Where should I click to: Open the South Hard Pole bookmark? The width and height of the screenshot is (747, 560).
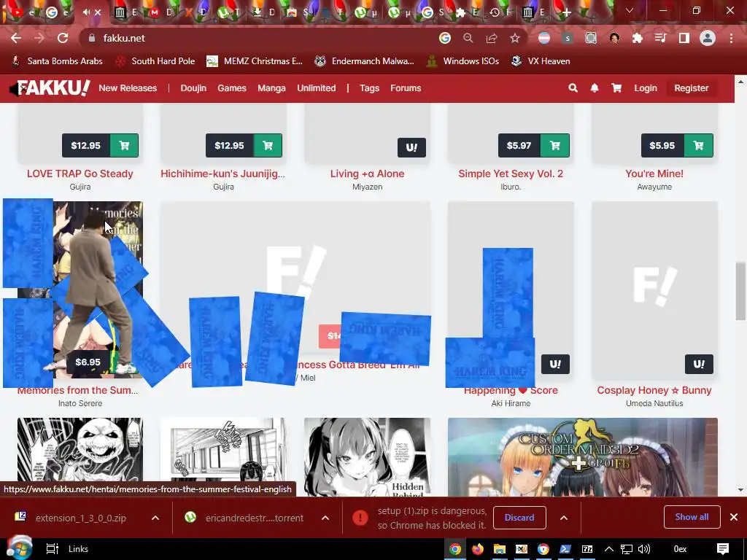(x=155, y=61)
